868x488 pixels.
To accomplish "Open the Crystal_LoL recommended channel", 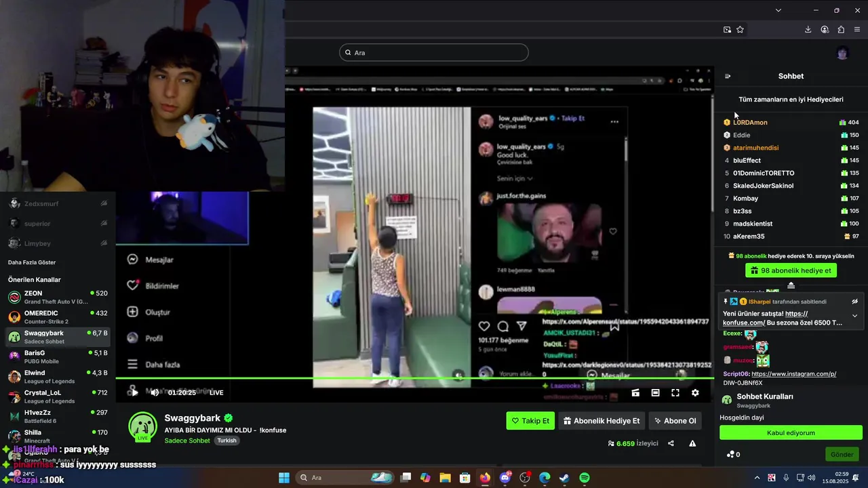I will (58, 396).
